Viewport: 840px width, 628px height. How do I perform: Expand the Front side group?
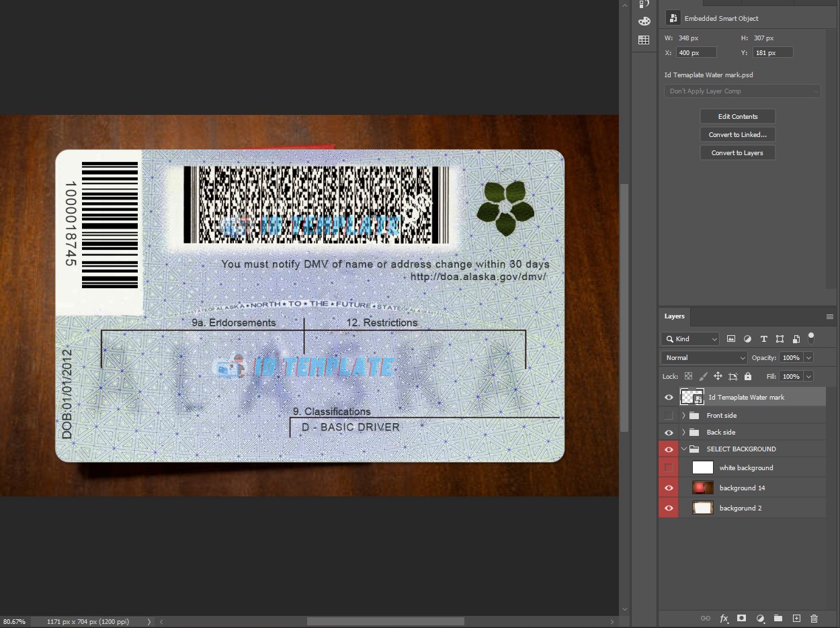click(x=684, y=416)
